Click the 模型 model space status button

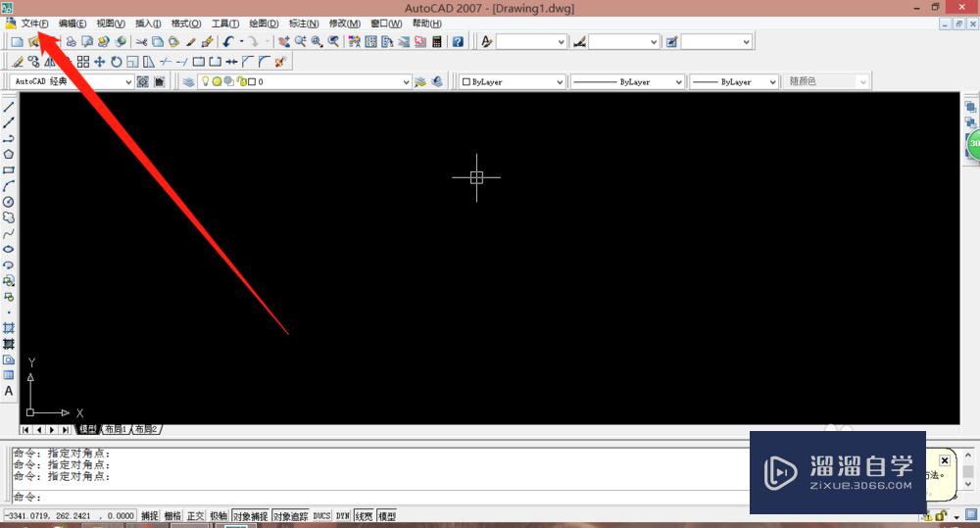[387, 516]
